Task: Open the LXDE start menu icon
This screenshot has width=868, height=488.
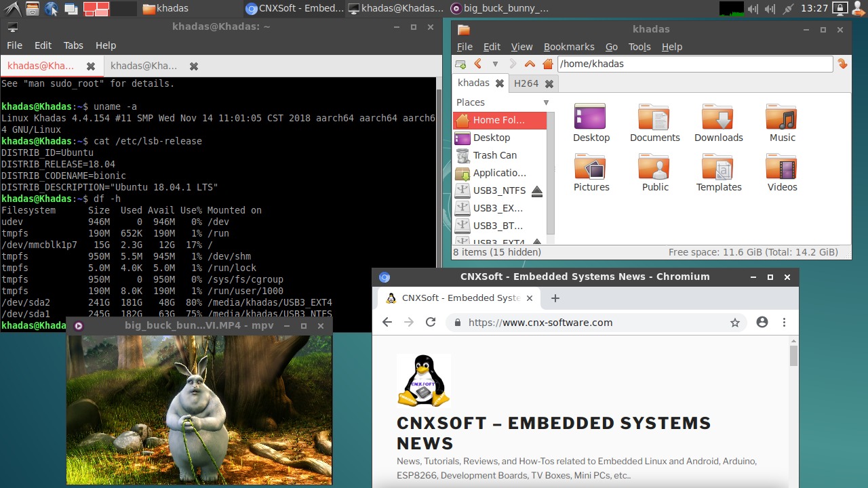Action: click(12, 9)
